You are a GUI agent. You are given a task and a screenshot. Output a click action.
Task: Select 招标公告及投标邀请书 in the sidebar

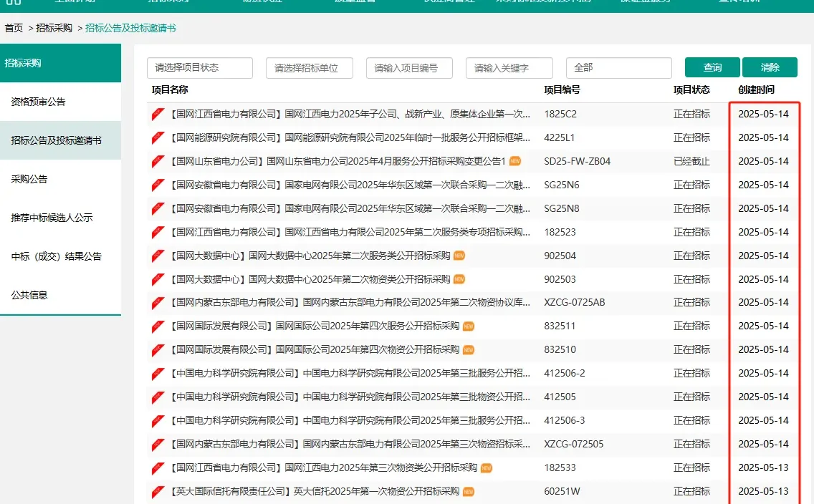(x=60, y=140)
